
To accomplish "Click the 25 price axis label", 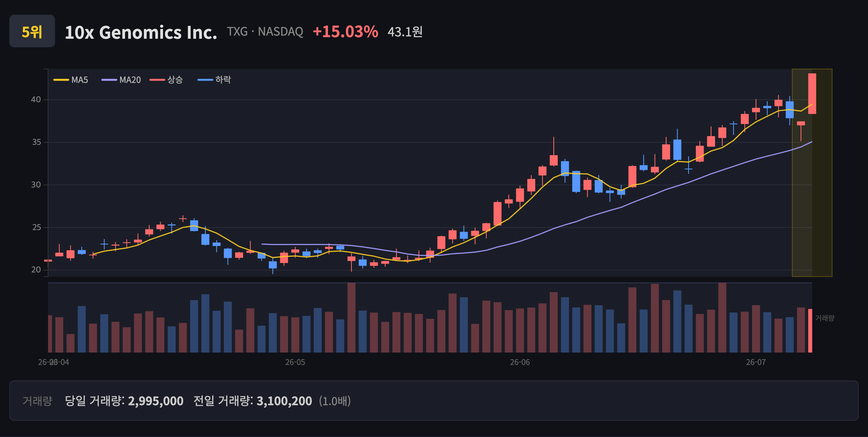I will [x=36, y=228].
